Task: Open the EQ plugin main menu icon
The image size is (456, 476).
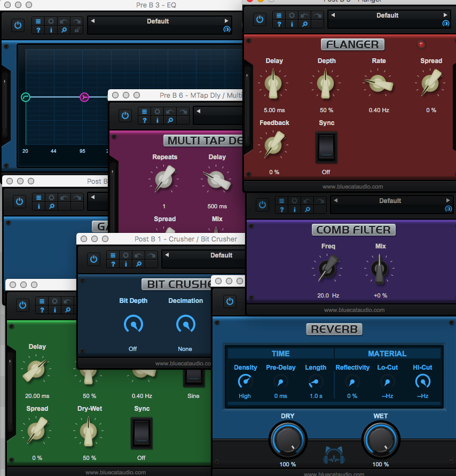Action: 38,21
